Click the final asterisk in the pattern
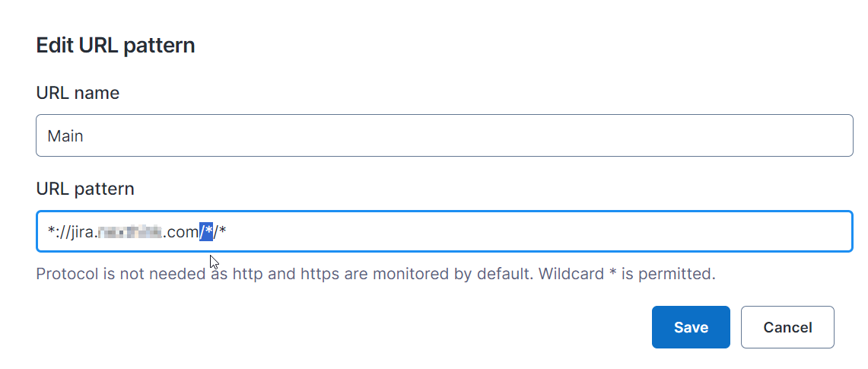The height and width of the screenshot is (369, 868). click(223, 232)
